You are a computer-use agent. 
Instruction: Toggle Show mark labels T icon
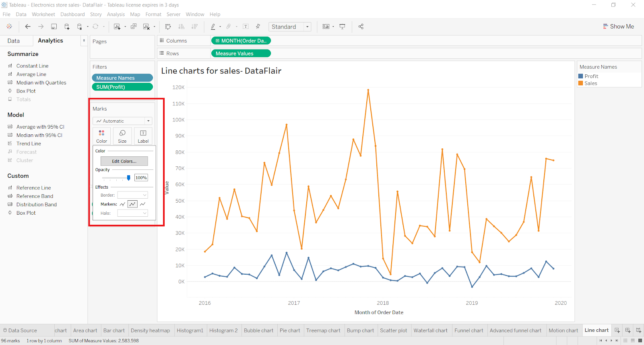coord(246,27)
